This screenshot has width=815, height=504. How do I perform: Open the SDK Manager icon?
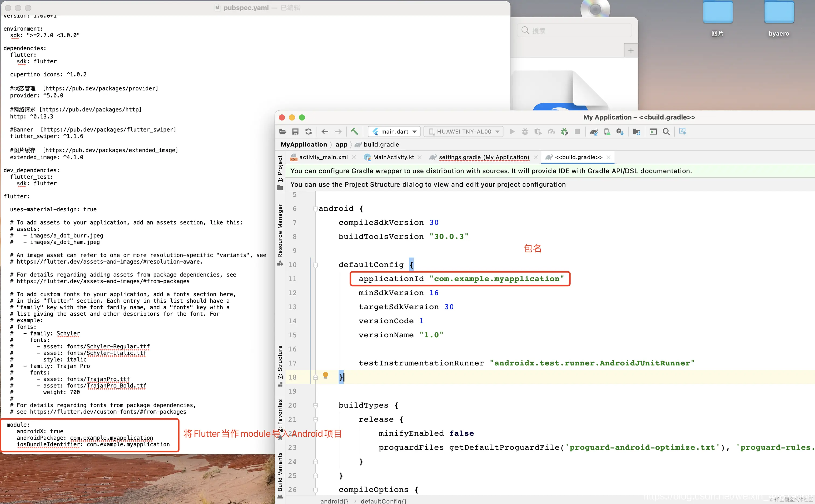point(620,132)
